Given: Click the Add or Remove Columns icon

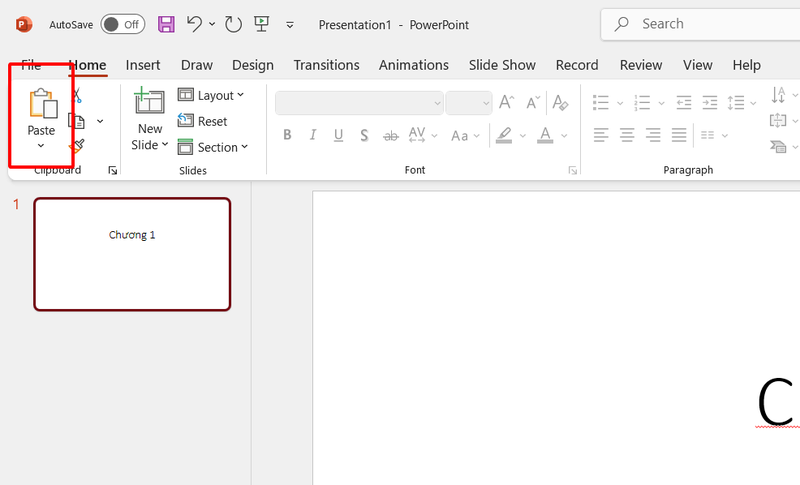Looking at the screenshot, I should pos(708,135).
